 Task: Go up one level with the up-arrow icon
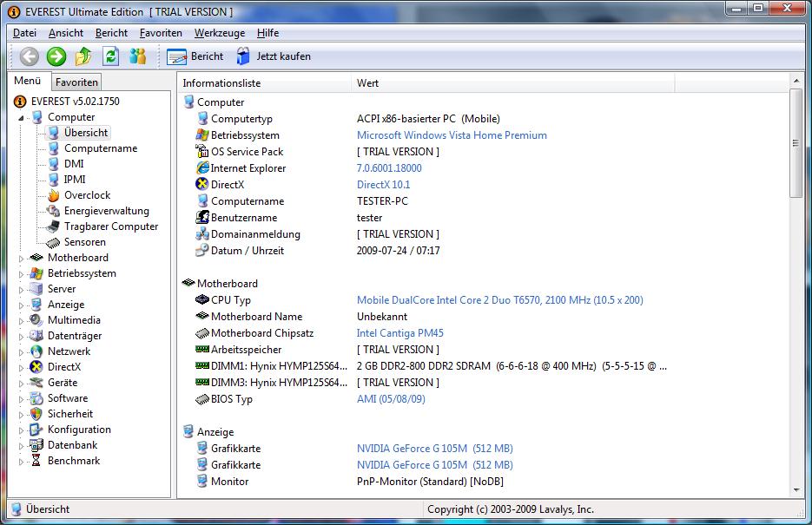coord(83,56)
